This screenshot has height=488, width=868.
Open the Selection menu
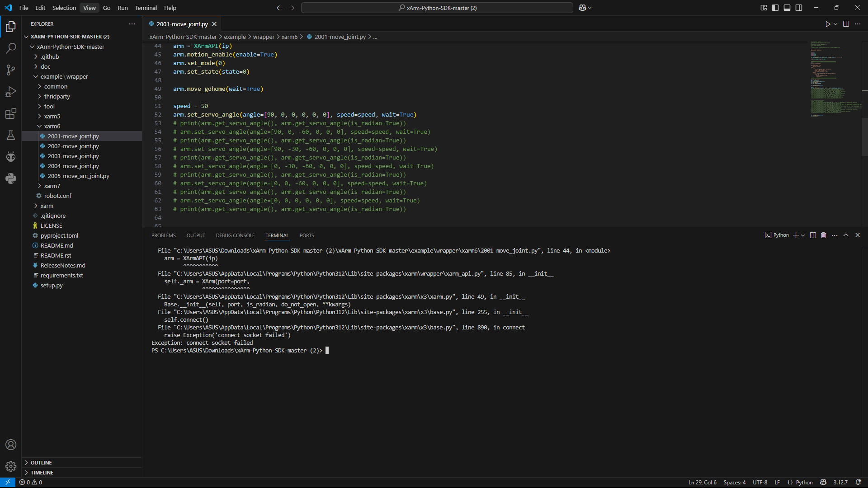64,8
